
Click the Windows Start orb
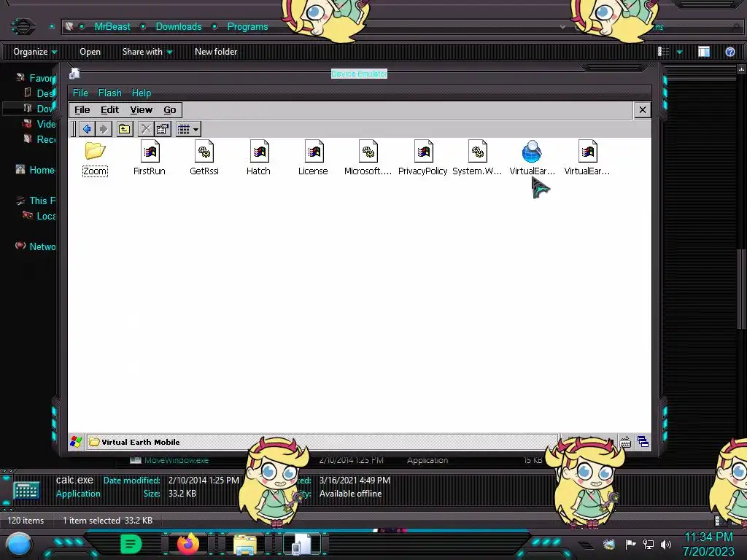click(x=20, y=545)
